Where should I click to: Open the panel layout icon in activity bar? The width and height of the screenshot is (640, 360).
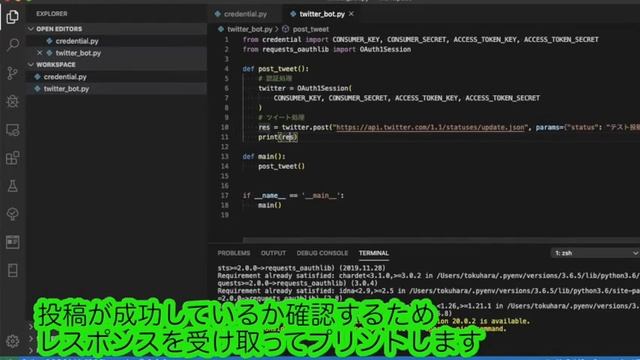tap(13, 242)
